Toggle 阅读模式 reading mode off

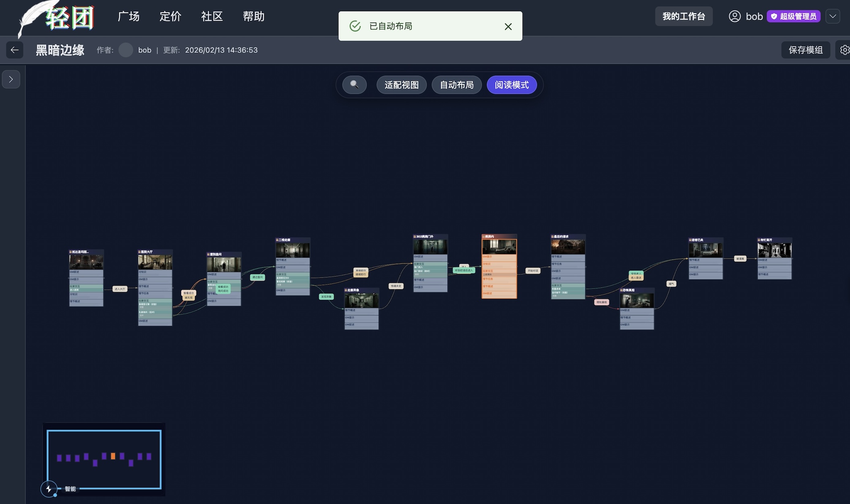pos(512,85)
